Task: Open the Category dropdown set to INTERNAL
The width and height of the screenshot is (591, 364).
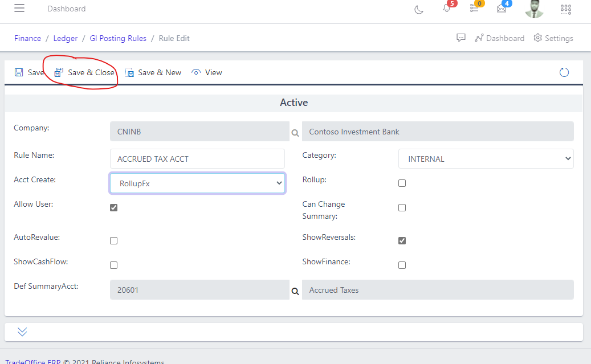Action: click(x=486, y=158)
